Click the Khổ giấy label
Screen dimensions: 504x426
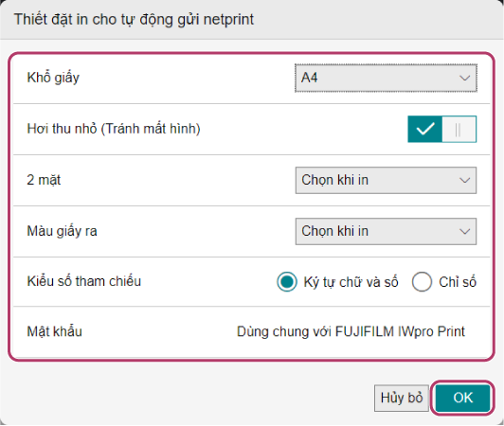tap(53, 78)
